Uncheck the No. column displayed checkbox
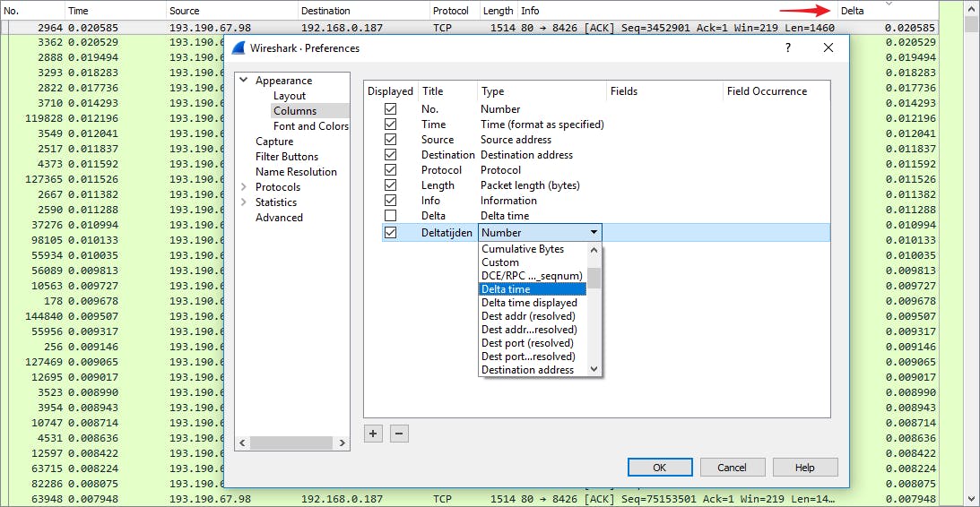The height and width of the screenshot is (507, 980). pos(391,108)
